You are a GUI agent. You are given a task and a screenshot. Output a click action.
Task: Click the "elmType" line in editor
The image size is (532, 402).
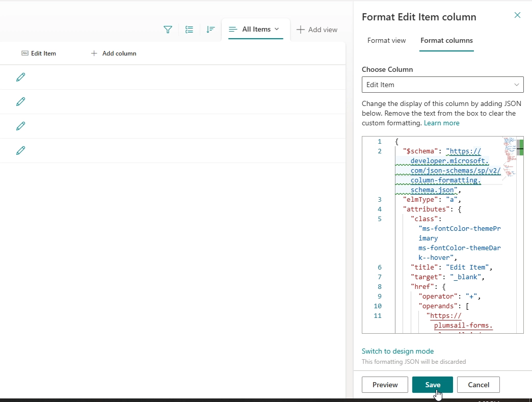pos(432,200)
